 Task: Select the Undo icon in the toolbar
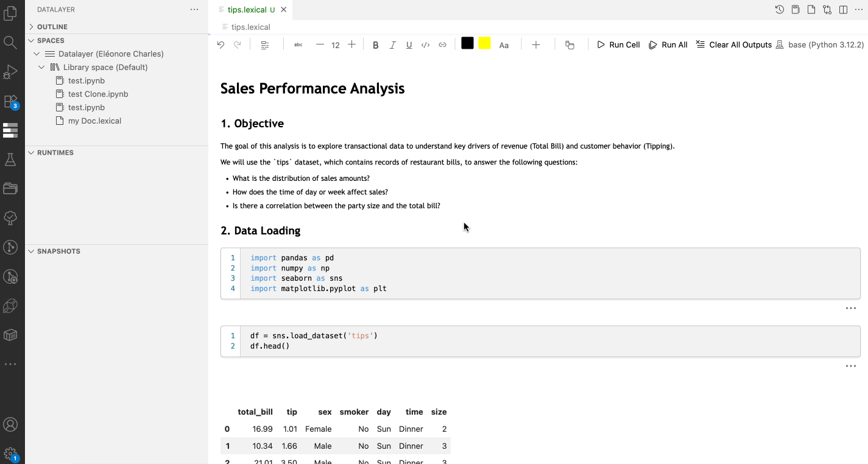pyautogui.click(x=221, y=44)
